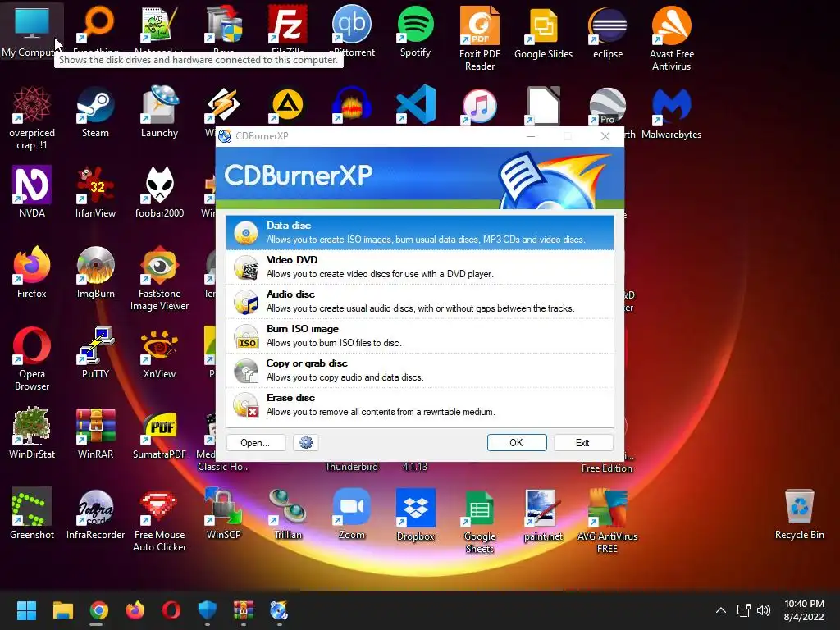Pick the Burn ISO image option
The image size is (840, 630).
419,336
